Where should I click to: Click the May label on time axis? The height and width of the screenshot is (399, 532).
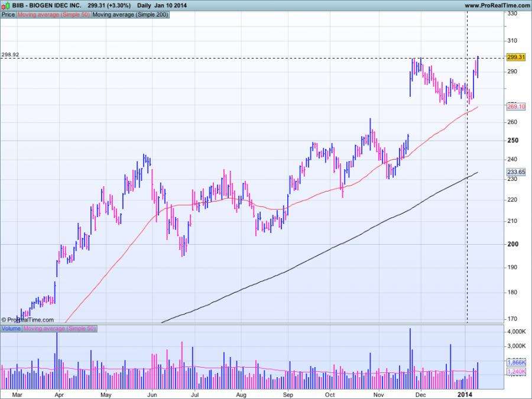(106, 395)
